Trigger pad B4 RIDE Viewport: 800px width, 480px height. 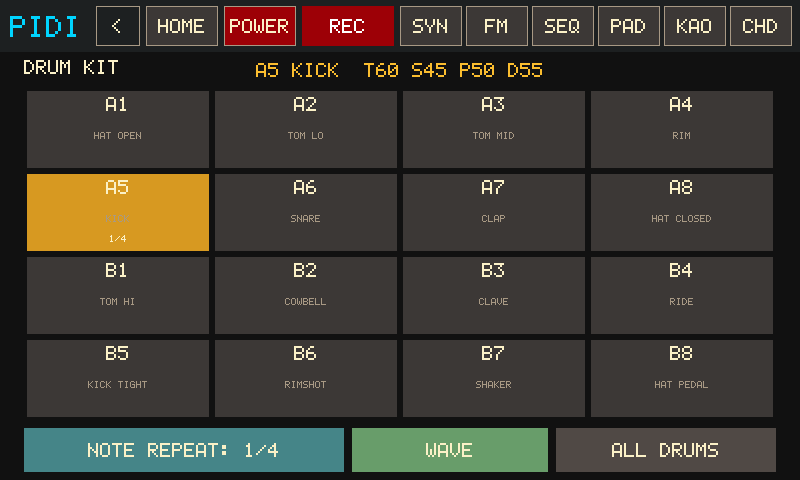[682, 295]
